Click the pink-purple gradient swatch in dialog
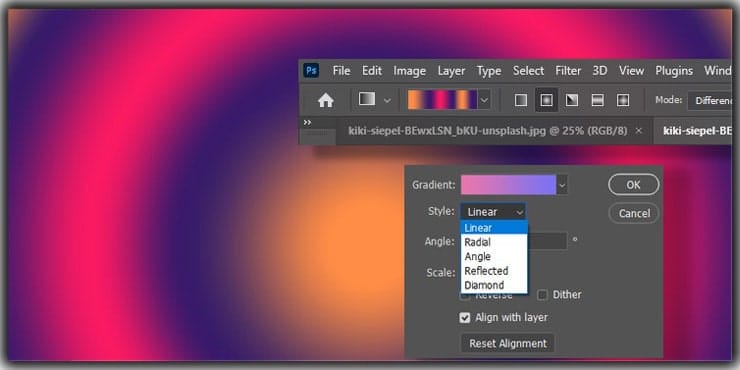Viewport: 740px width, 370px height. click(508, 185)
